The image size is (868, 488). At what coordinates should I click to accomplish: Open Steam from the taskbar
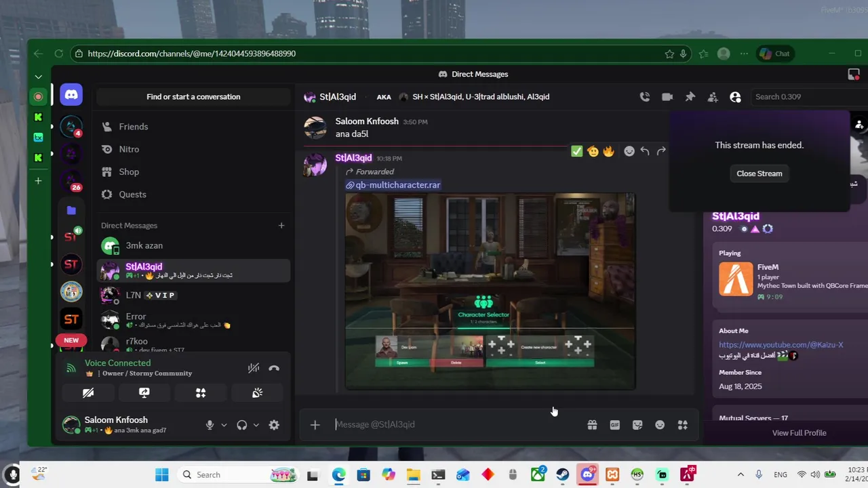pos(563,474)
